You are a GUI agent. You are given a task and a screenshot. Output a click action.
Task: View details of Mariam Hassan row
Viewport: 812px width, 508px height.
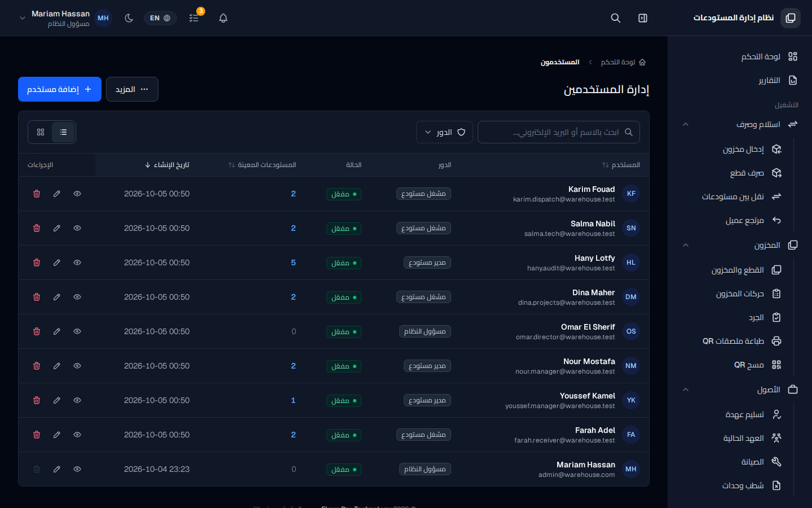click(77, 469)
